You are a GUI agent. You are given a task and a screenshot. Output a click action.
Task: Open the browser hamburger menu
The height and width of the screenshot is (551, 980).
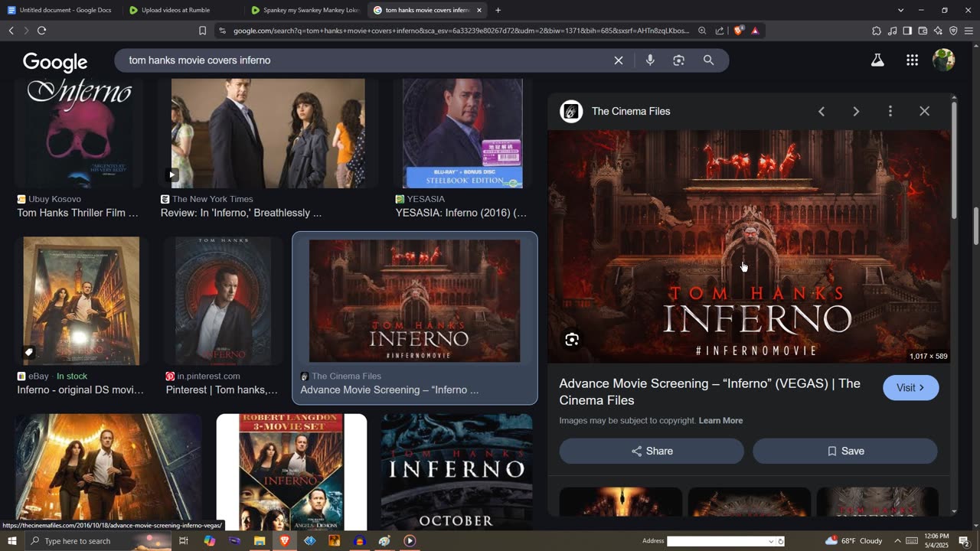(969, 31)
